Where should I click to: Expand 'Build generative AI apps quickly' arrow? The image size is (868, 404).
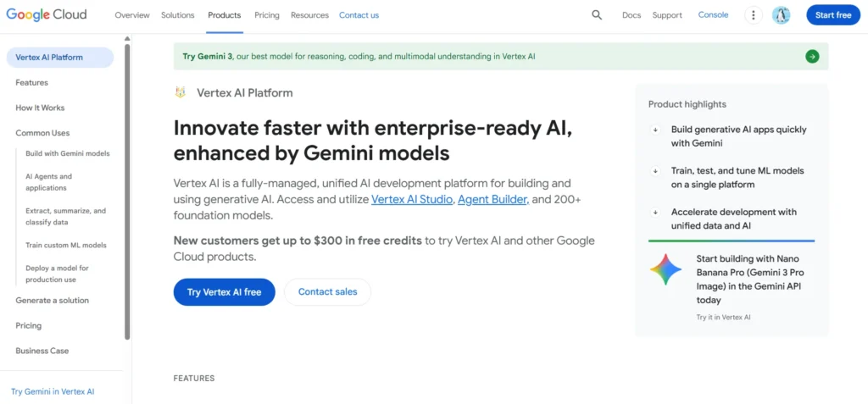click(655, 130)
